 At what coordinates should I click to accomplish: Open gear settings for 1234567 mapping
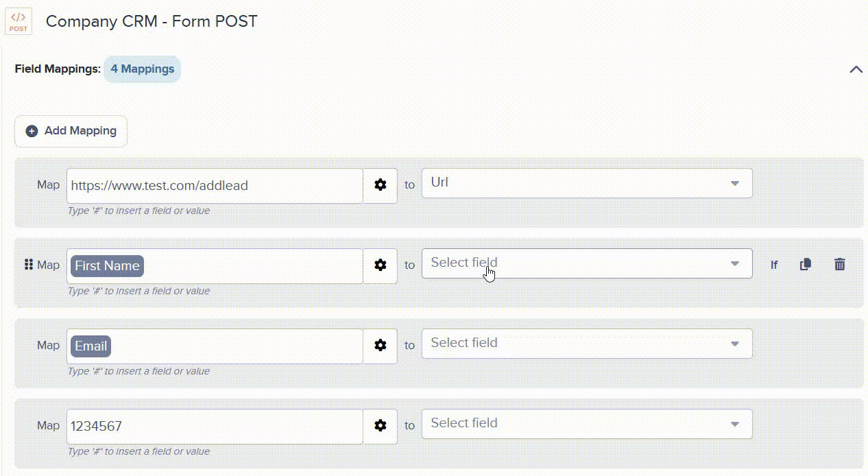[381, 426]
